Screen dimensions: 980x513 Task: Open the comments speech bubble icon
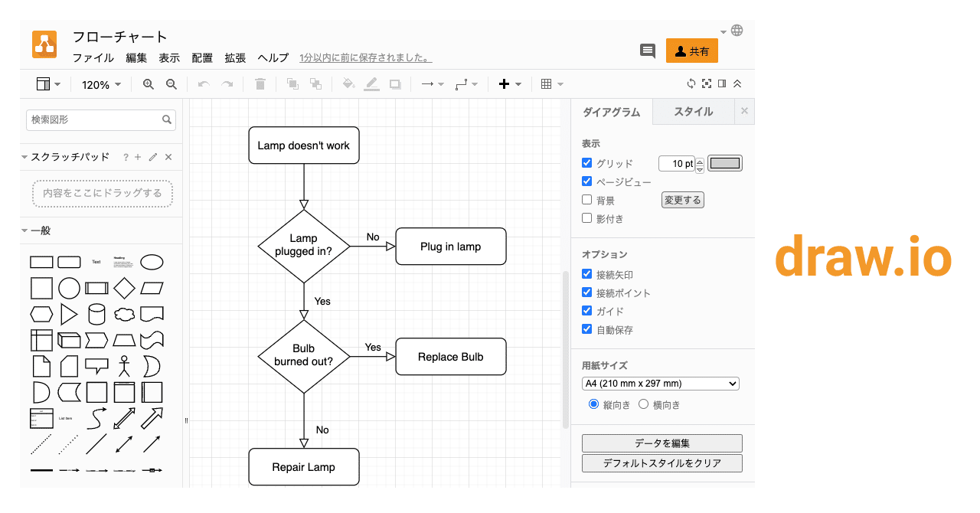[648, 51]
